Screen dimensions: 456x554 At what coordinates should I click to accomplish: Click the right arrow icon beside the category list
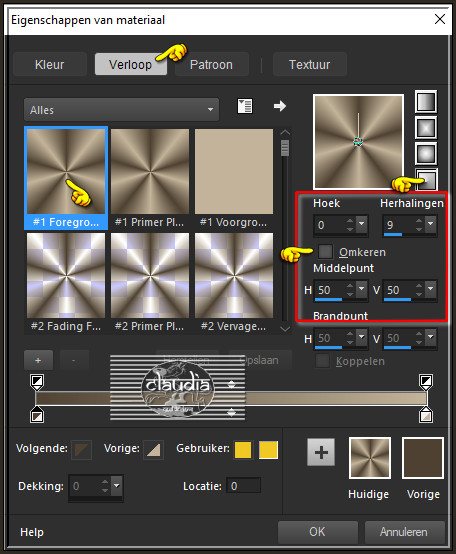pyautogui.click(x=280, y=106)
